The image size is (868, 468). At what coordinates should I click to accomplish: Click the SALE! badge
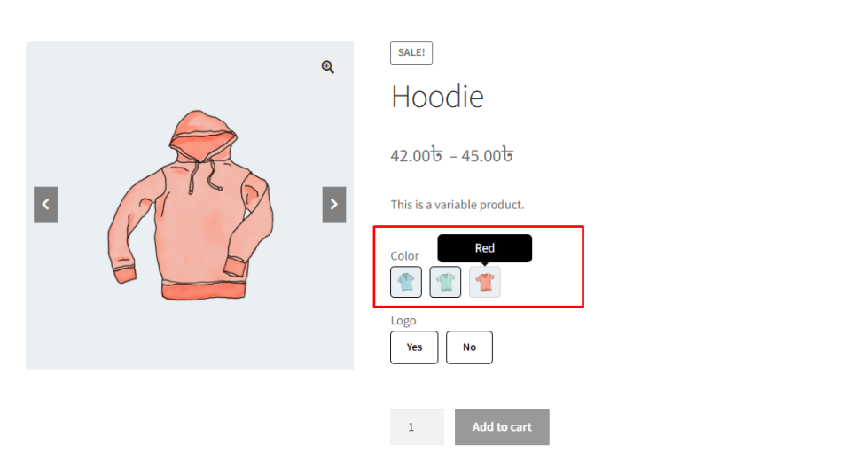click(411, 52)
